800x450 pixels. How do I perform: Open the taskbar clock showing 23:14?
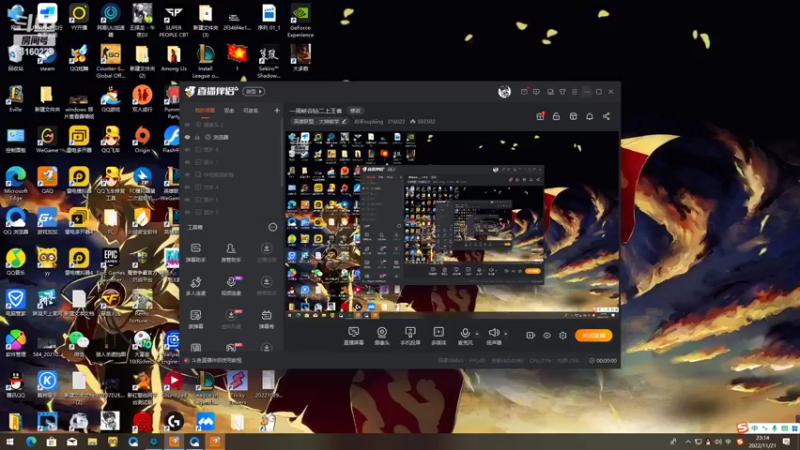click(x=762, y=442)
